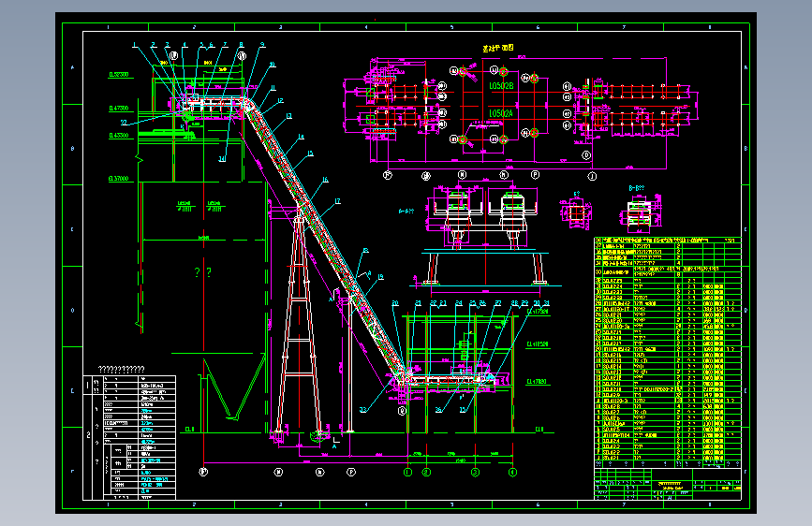Pick callout number 19 on the inclined conveyor
Viewport: 812px width, 526px height.
coord(380,277)
